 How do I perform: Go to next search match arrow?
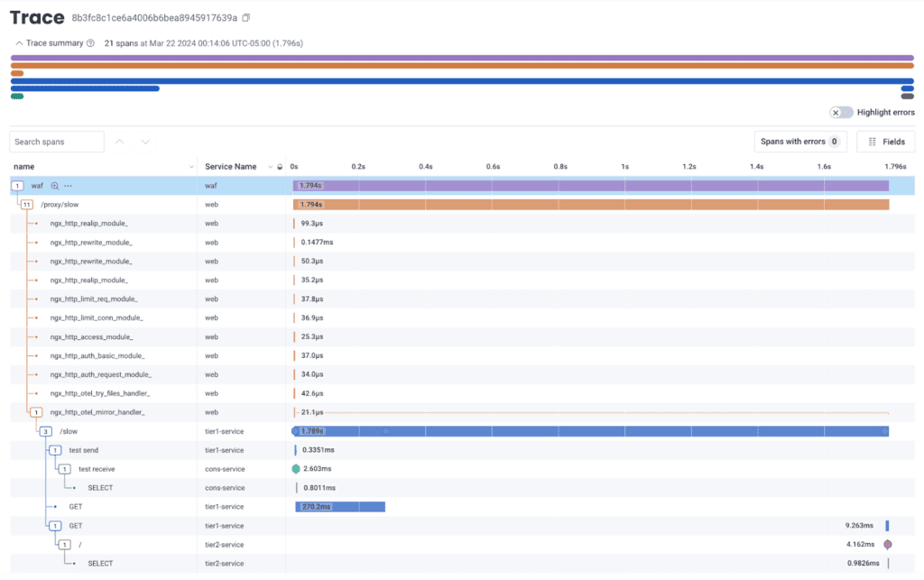(x=145, y=142)
